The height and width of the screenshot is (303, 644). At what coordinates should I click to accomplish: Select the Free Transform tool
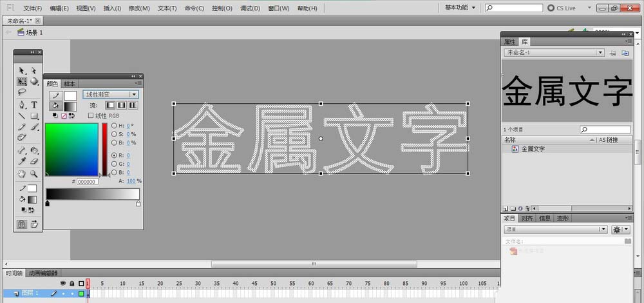22,81
